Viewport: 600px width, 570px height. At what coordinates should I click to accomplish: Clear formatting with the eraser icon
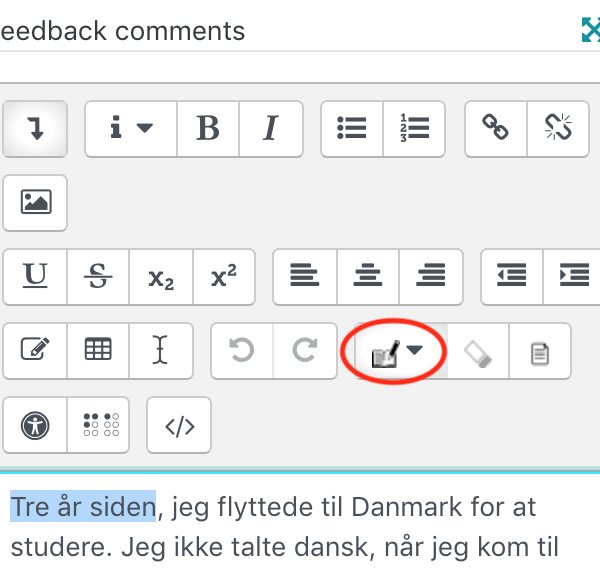pos(478,350)
